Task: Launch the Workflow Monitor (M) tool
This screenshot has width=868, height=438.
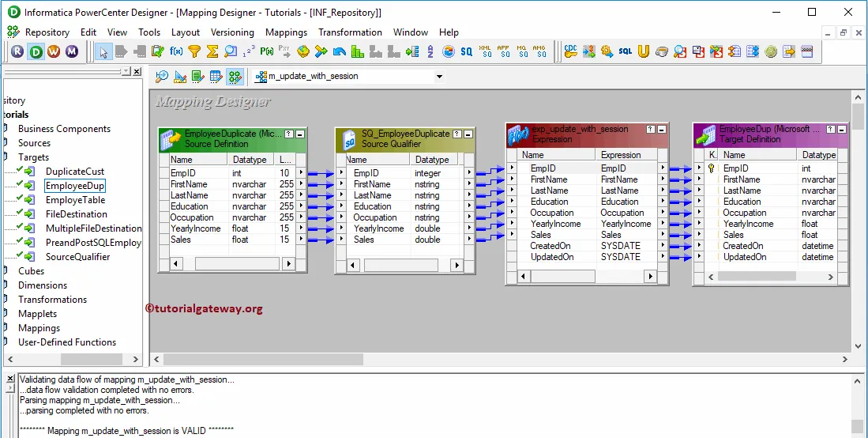Action: point(71,52)
